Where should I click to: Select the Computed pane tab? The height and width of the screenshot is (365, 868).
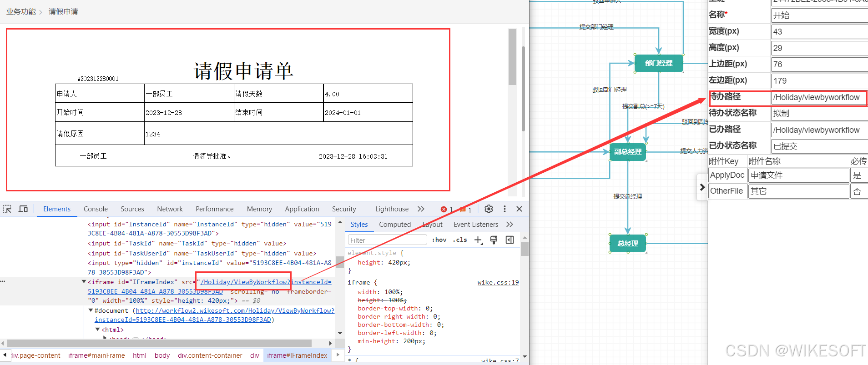(x=395, y=225)
